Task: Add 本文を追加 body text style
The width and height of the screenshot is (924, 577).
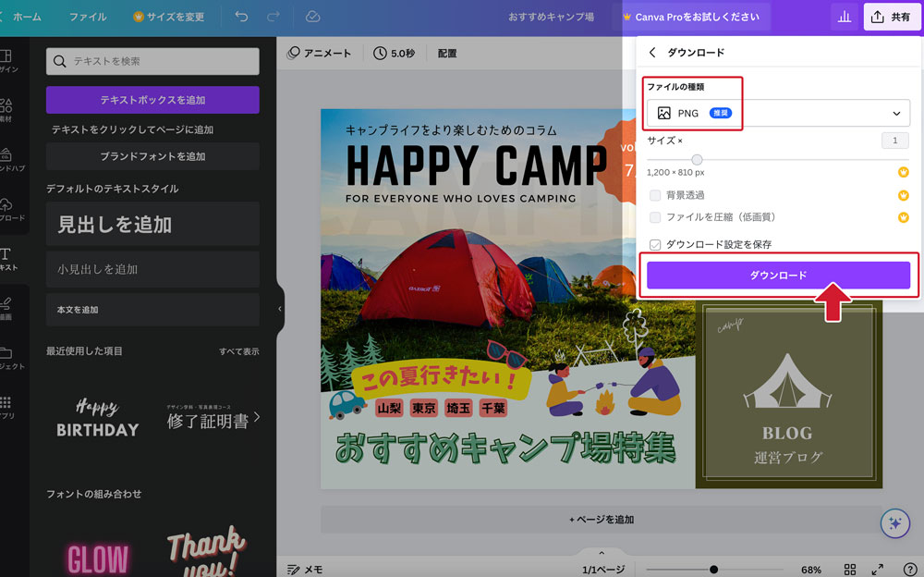Action: point(152,309)
